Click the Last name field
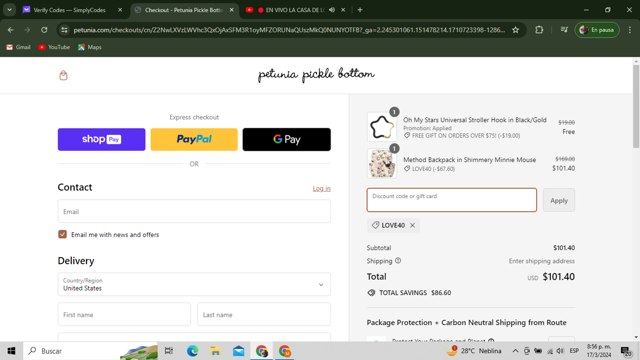The image size is (640, 360). click(x=264, y=314)
